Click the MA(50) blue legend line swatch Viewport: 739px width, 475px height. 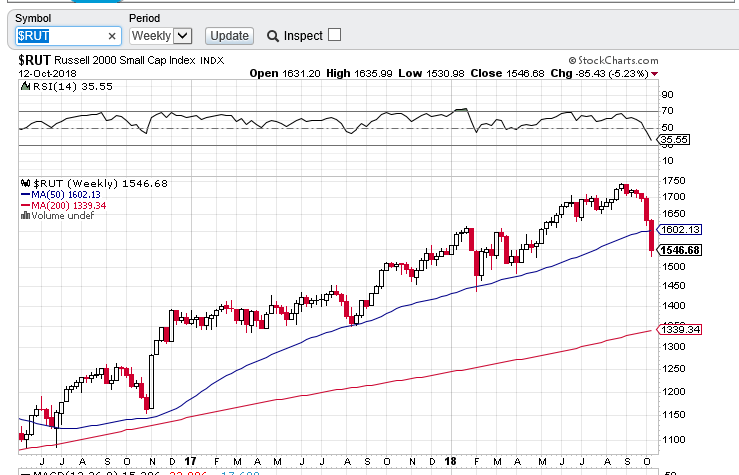pyautogui.click(x=25, y=194)
